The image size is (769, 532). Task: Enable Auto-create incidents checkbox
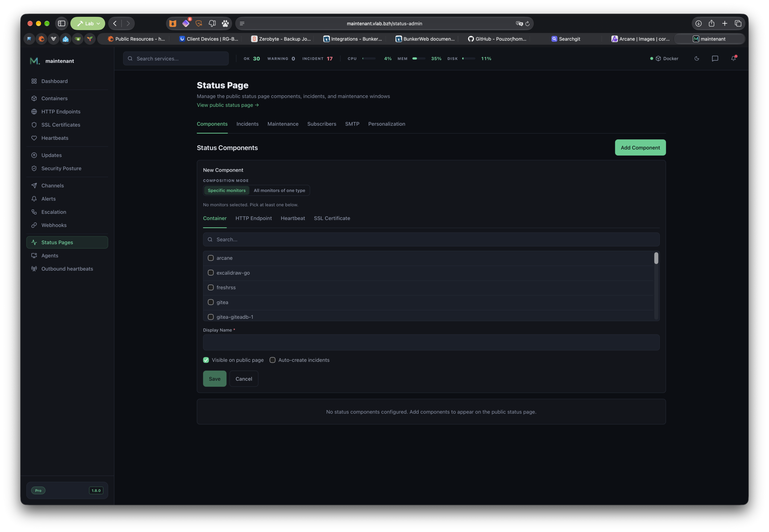point(272,360)
